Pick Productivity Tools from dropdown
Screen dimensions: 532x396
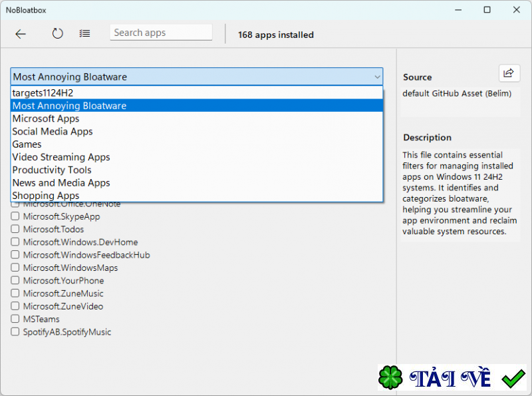(197, 170)
